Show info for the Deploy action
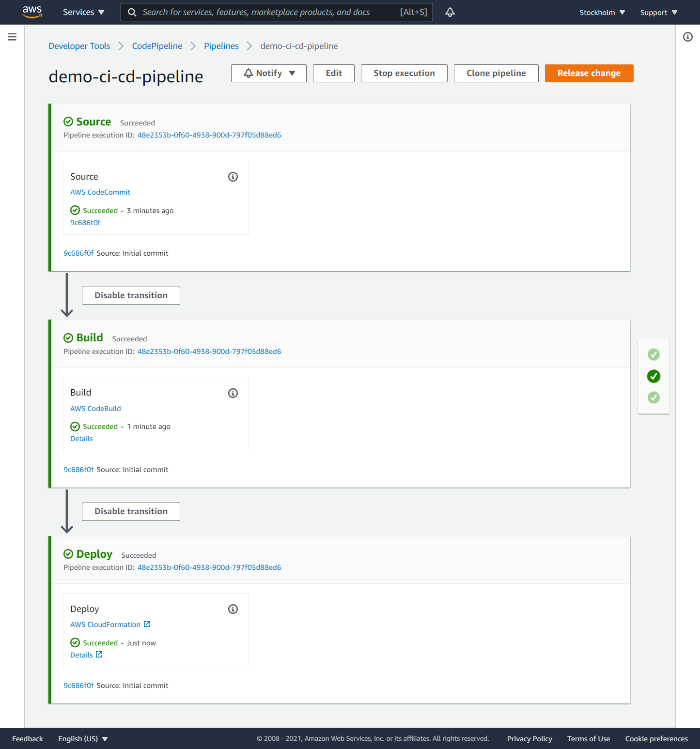This screenshot has height=749, width=700. pos(233,609)
